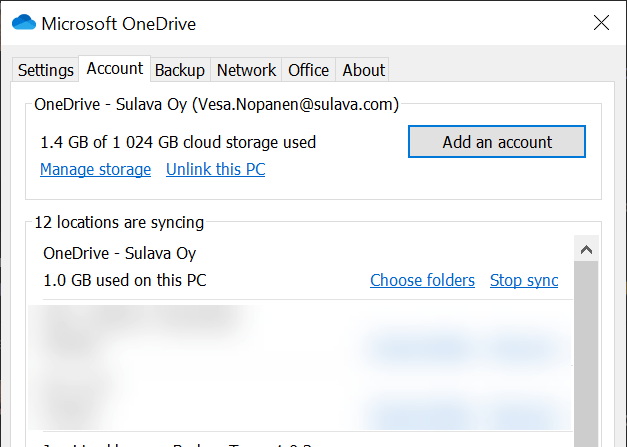The height and width of the screenshot is (447, 627).
Task: Close the Microsoft OneDrive dialog
Action: (x=601, y=22)
